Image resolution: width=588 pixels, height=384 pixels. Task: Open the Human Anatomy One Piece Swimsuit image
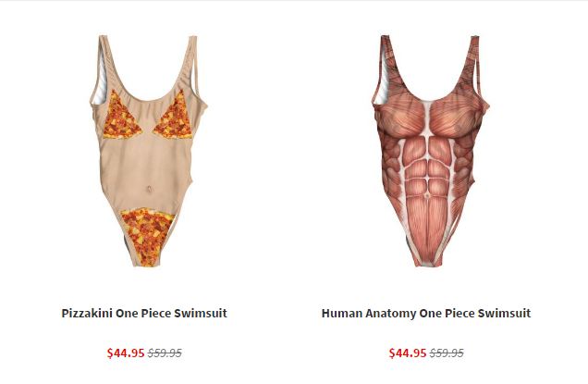[x=430, y=151]
